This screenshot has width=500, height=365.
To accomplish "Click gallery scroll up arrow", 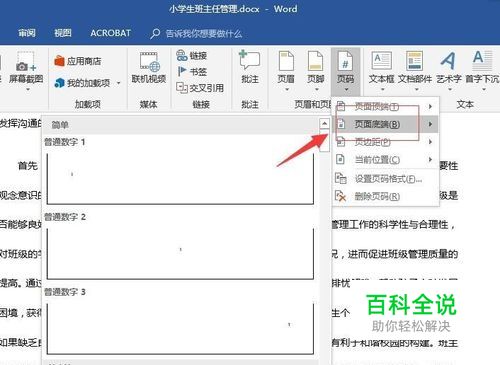I will tap(324, 123).
